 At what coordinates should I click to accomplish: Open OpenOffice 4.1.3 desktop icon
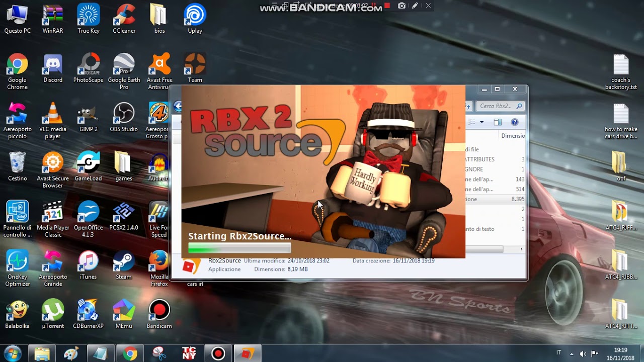pos(89,219)
